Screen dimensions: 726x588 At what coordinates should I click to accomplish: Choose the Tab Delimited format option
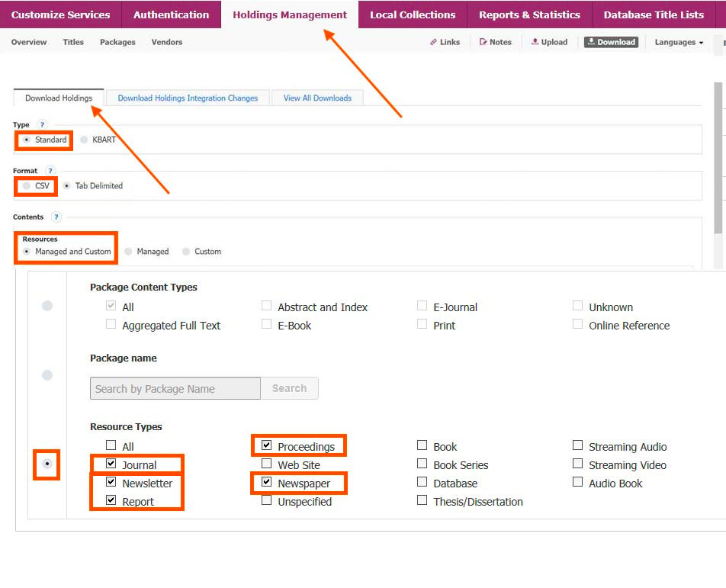click(x=67, y=185)
